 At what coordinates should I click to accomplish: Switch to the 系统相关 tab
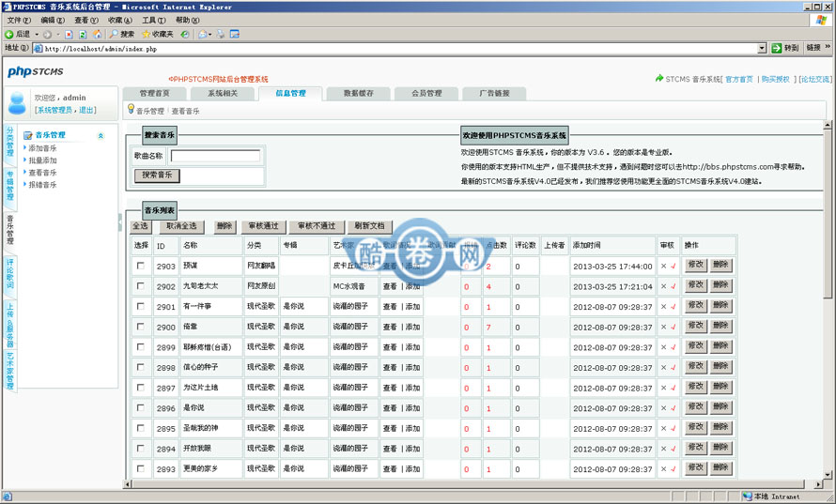223,93
